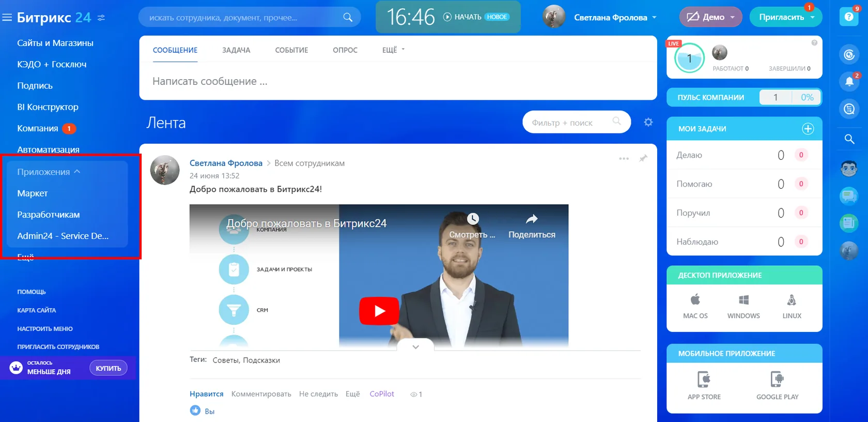Switch to the ОПРОС tab

(345, 50)
